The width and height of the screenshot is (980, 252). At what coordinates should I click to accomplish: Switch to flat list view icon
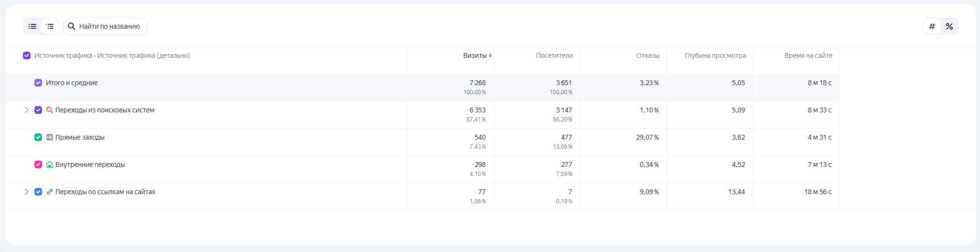pyautogui.click(x=32, y=26)
